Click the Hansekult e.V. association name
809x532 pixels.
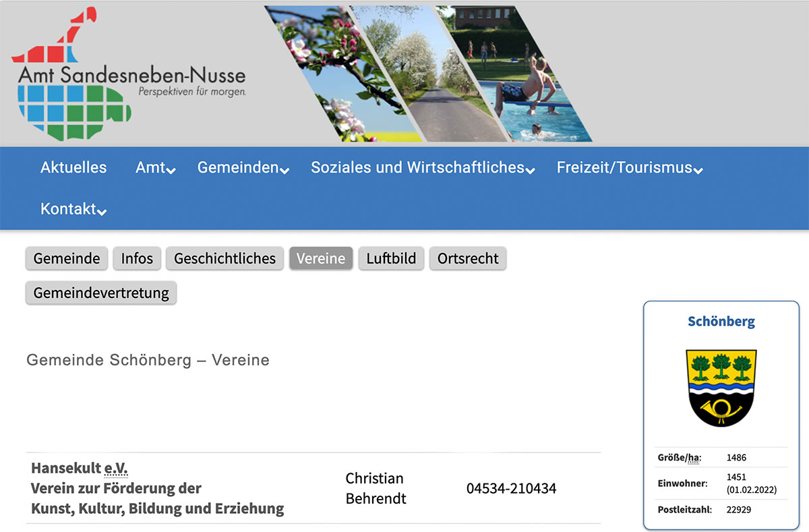click(80, 468)
